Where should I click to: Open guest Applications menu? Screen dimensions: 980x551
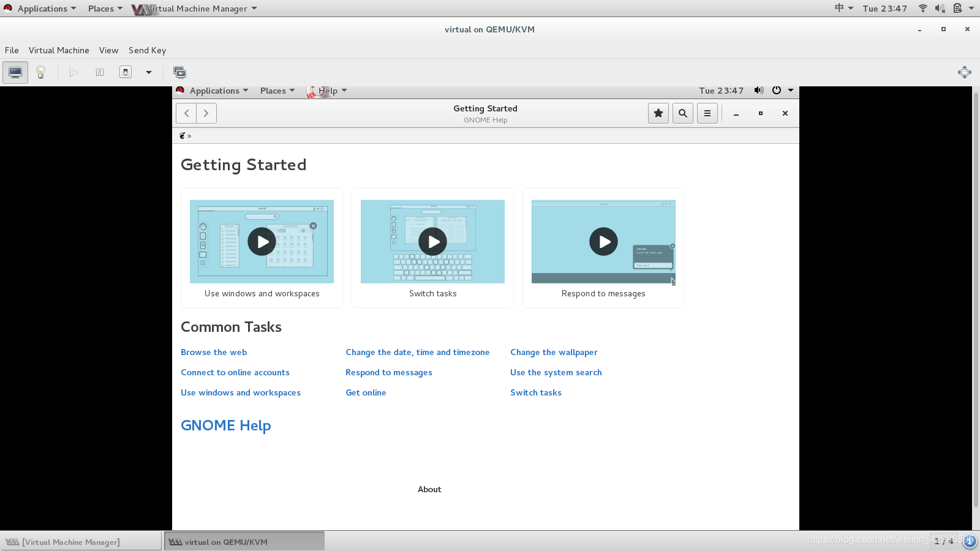click(x=213, y=91)
